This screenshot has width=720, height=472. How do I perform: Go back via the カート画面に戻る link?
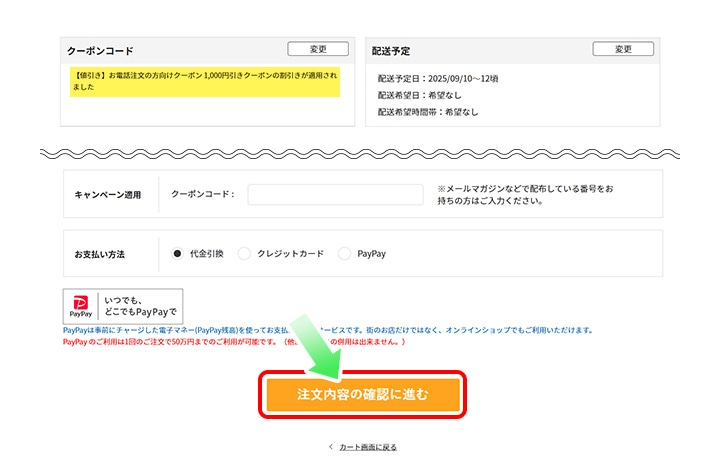[x=368, y=447]
